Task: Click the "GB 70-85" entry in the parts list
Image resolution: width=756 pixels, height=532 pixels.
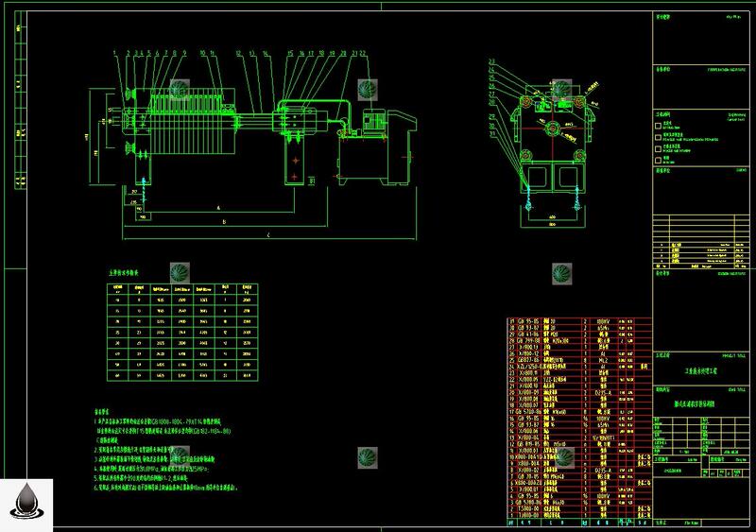Action: [528, 476]
